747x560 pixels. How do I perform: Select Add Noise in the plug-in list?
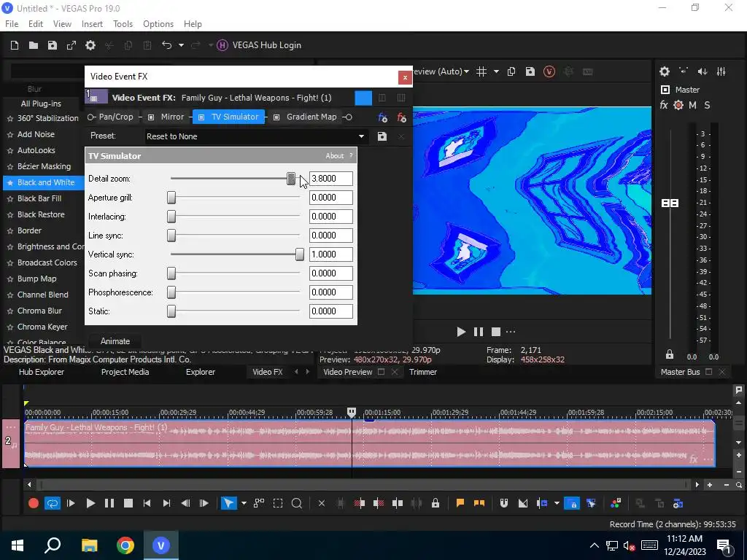click(x=36, y=134)
